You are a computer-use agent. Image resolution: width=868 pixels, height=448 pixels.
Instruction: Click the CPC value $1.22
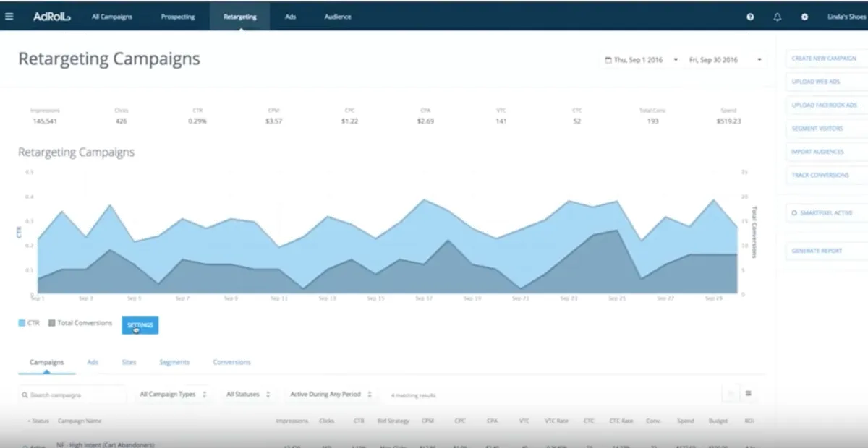pyautogui.click(x=349, y=121)
